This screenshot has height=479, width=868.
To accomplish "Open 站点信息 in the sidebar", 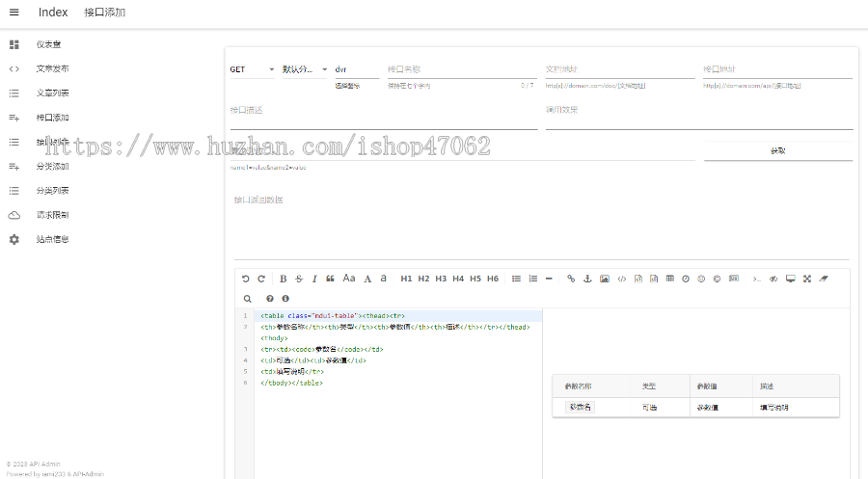I will point(53,239).
